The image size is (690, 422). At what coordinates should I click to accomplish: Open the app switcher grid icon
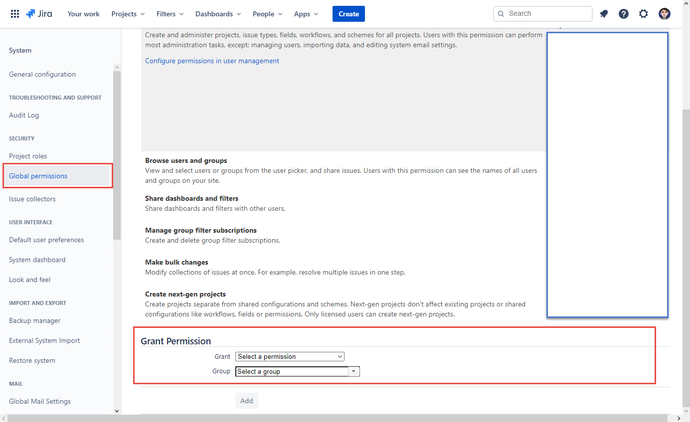(x=15, y=14)
